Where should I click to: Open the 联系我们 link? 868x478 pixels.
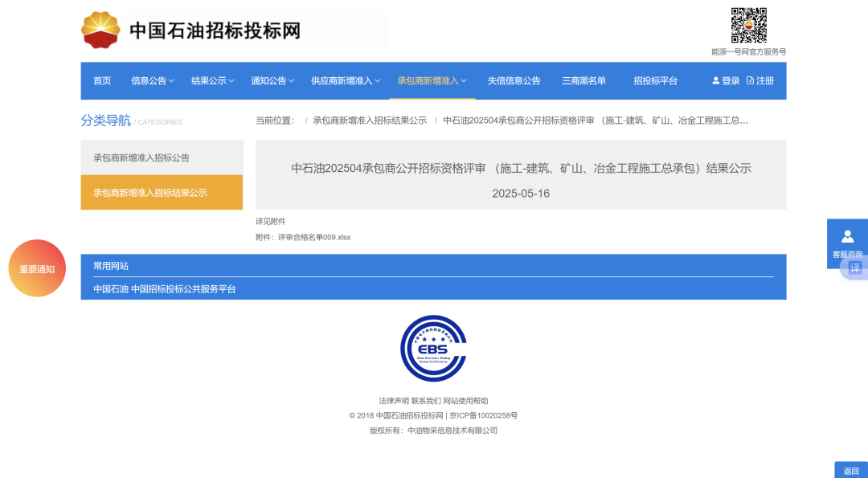(426, 401)
